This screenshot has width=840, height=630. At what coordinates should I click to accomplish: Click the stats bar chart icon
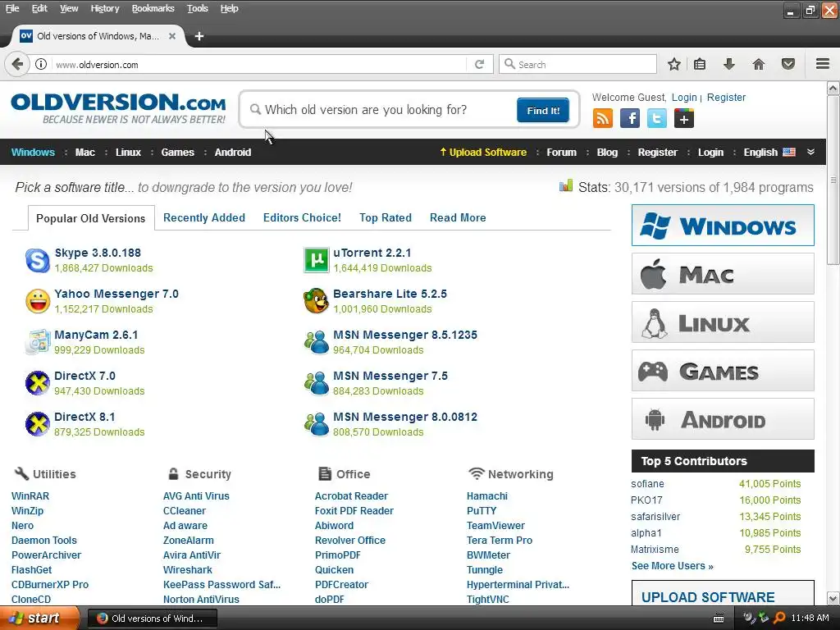pyautogui.click(x=566, y=186)
